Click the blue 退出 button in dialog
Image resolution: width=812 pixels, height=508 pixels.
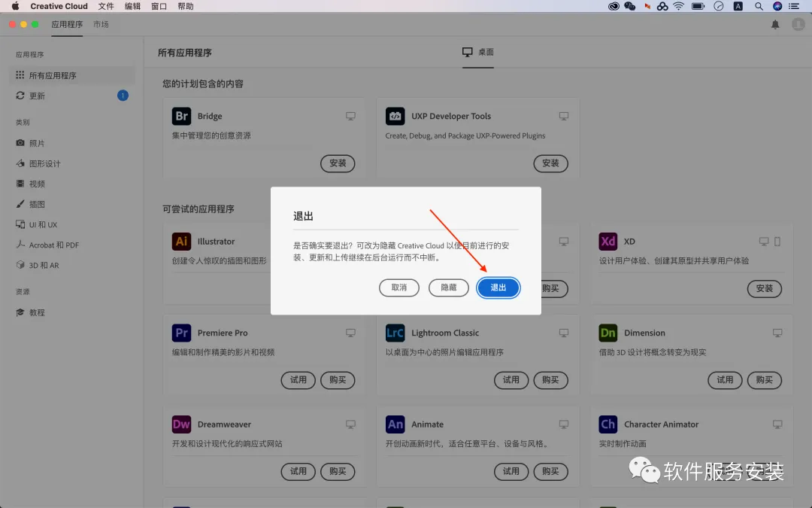click(x=498, y=287)
